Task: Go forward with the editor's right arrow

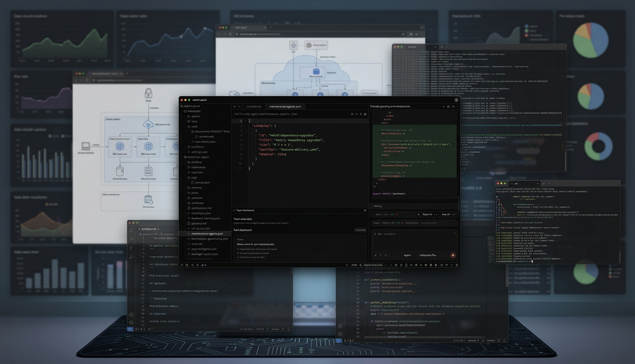Action: tap(240, 106)
